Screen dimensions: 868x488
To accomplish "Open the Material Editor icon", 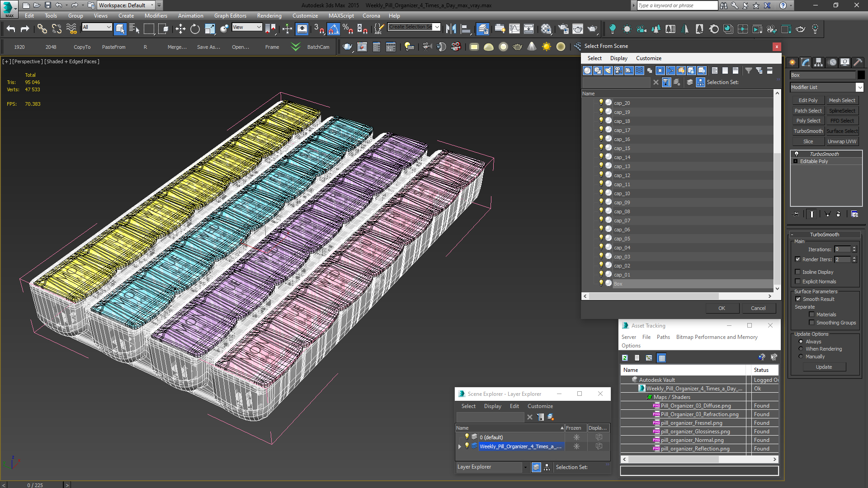I will pyautogui.click(x=546, y=29).
